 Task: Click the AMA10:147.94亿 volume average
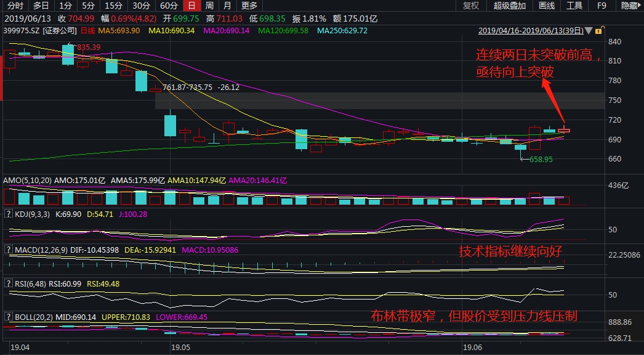point(197,180)
